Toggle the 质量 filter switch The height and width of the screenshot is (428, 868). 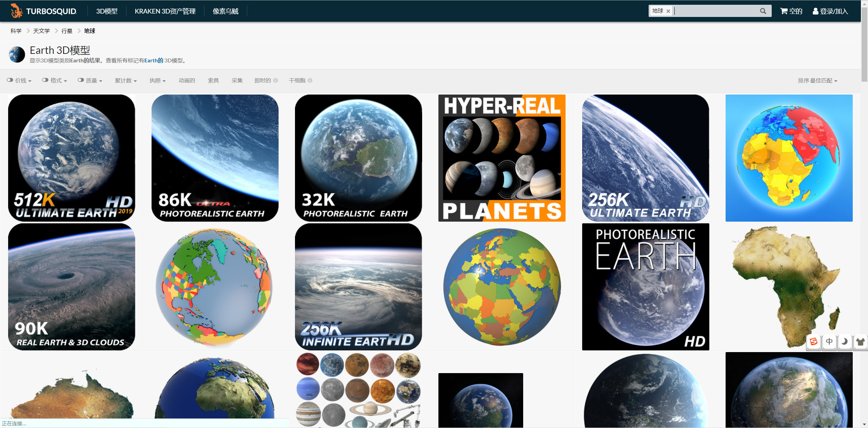click(x=81, y=80)
